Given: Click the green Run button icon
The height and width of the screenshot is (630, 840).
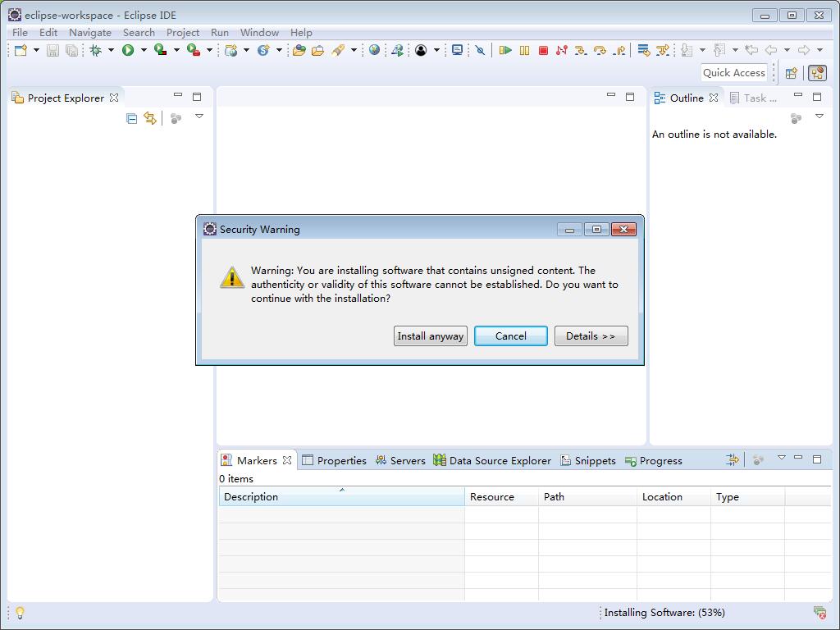Looking at the screenshot, I should pyautogui.click(x=128, y=50).
